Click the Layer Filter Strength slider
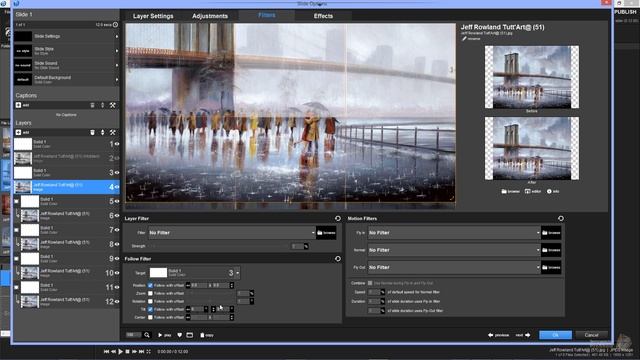 tap(220, 246)
